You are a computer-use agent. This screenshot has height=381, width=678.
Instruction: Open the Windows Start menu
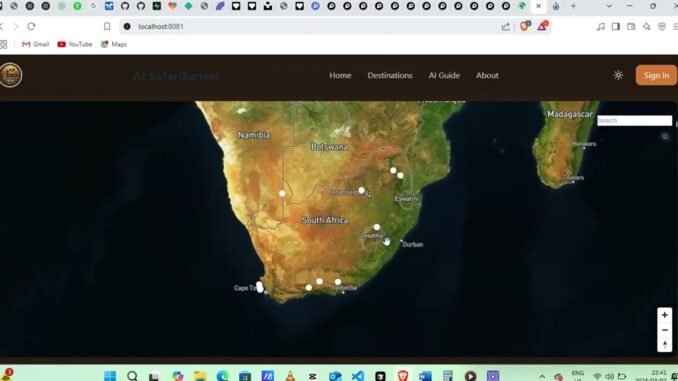coord(110,375)
